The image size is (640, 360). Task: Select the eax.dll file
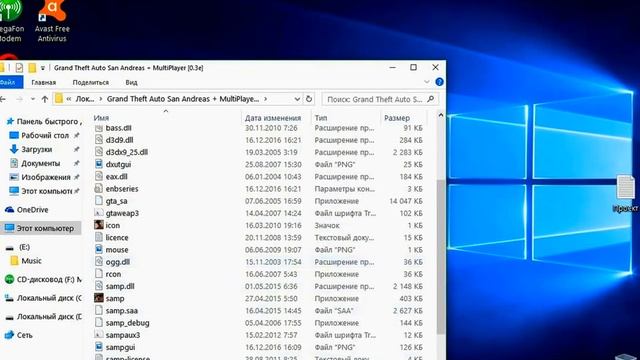(116, 177)
